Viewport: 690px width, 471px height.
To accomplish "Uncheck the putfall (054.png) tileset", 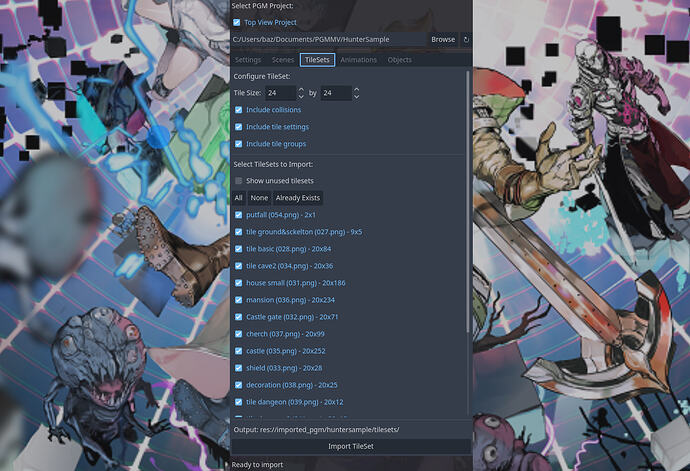I will 239,215.
